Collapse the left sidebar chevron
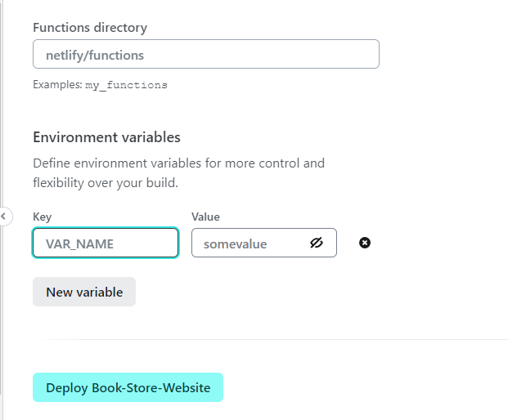 coord(4,217)
